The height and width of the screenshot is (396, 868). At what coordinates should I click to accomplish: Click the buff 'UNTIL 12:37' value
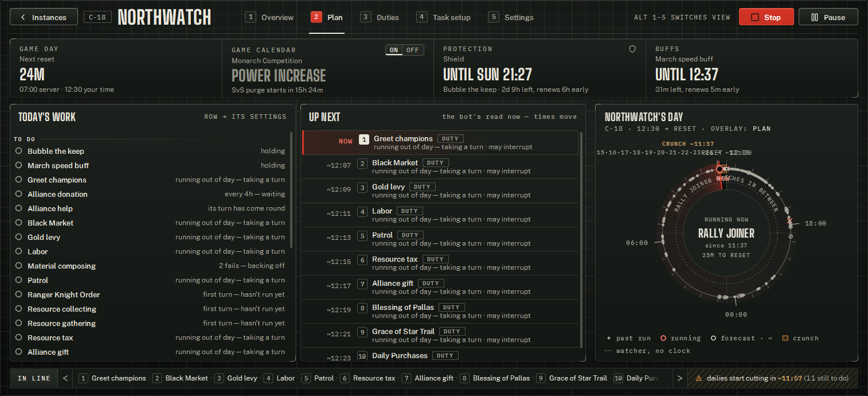click(x=687, y=74)
